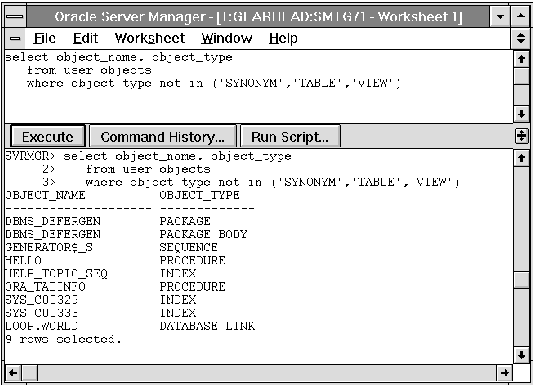This screenshot has width=536, height=388.
Task: Click the Run Script button
Action: [290, 137]
